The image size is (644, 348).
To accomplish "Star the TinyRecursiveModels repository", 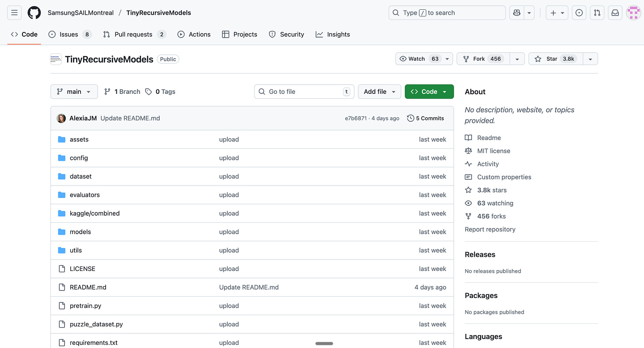I will pyautogui.click(x=556, y=59).
